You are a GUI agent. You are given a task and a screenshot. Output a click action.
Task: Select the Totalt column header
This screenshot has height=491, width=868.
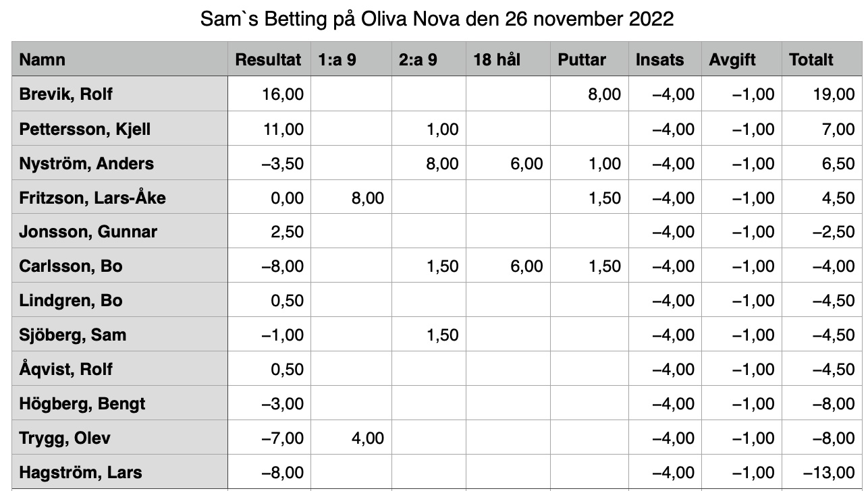click(x=821, y=59)
